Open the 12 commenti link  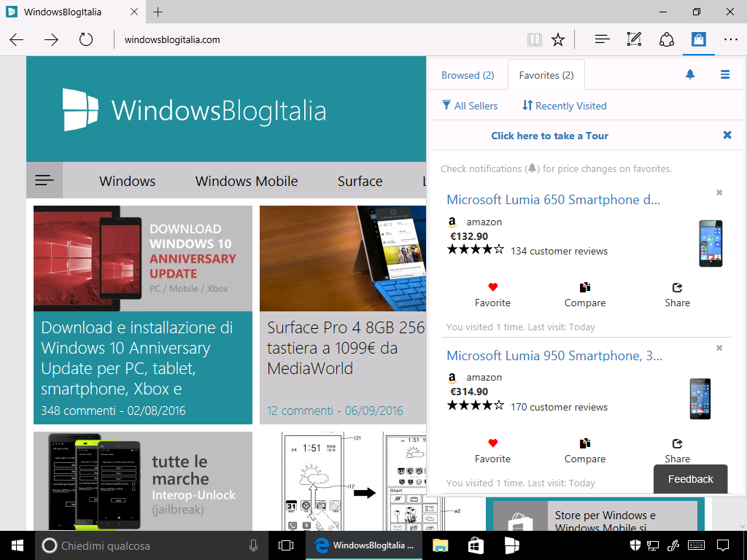pyautogui.click(x=335, y=411)
